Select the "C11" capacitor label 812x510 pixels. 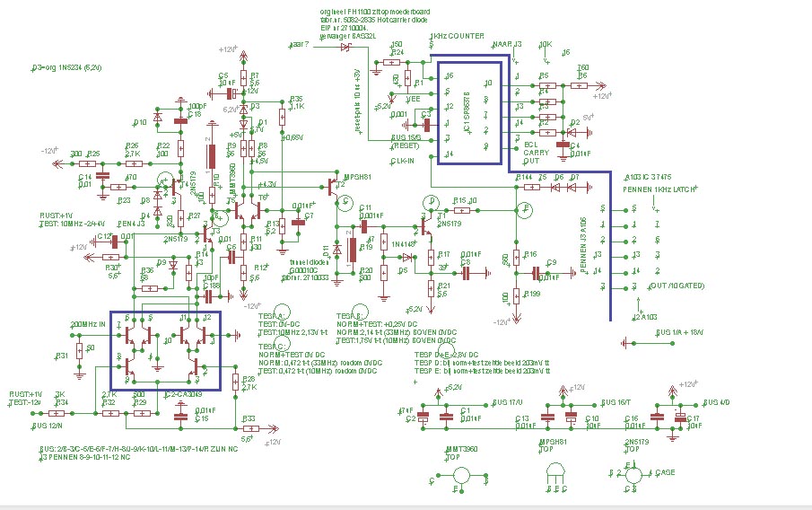365,207
